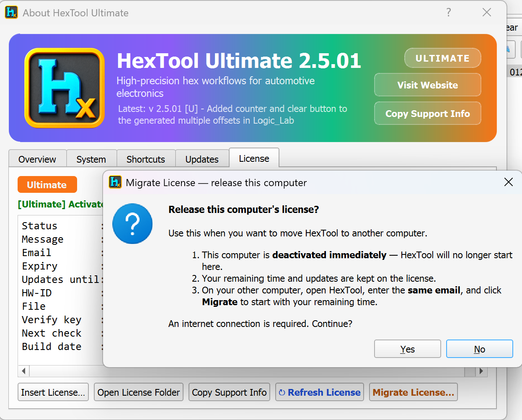The height and width of the screenshot is (420, 522).
Task: Select the License tab
Action: click(x=254, y=158)
